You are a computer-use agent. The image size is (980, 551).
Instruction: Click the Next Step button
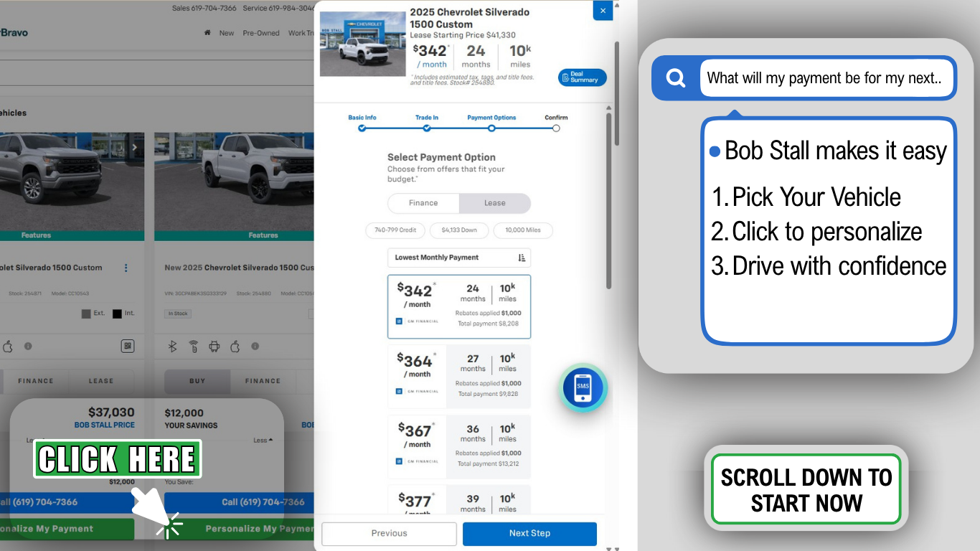point(529,534)
